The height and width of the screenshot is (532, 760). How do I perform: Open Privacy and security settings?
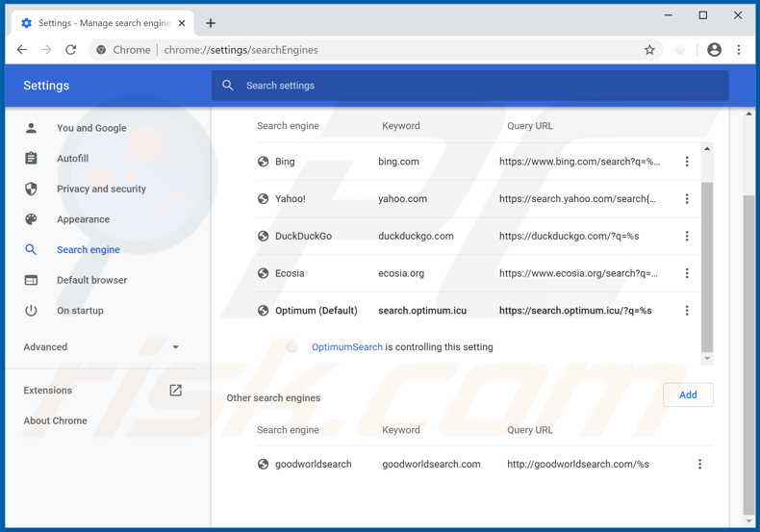click(x=101, y=189)
